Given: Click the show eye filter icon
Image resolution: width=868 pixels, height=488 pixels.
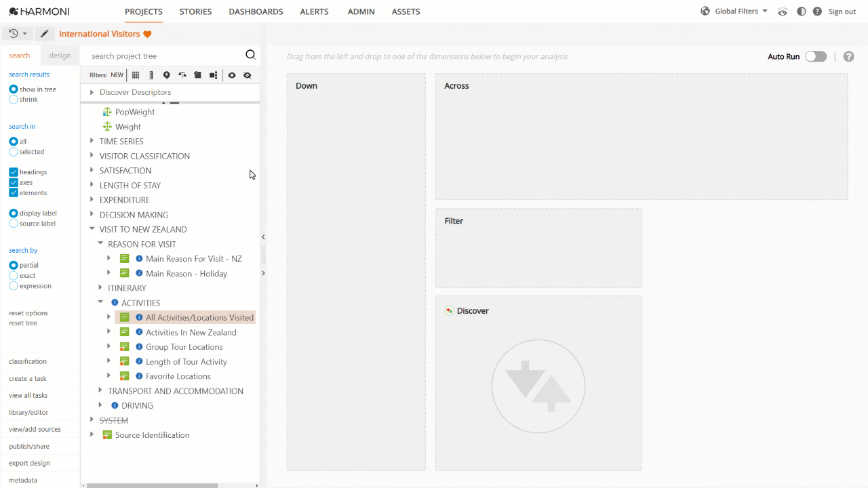Looking at the screenshot, I should tap(232, 75).
